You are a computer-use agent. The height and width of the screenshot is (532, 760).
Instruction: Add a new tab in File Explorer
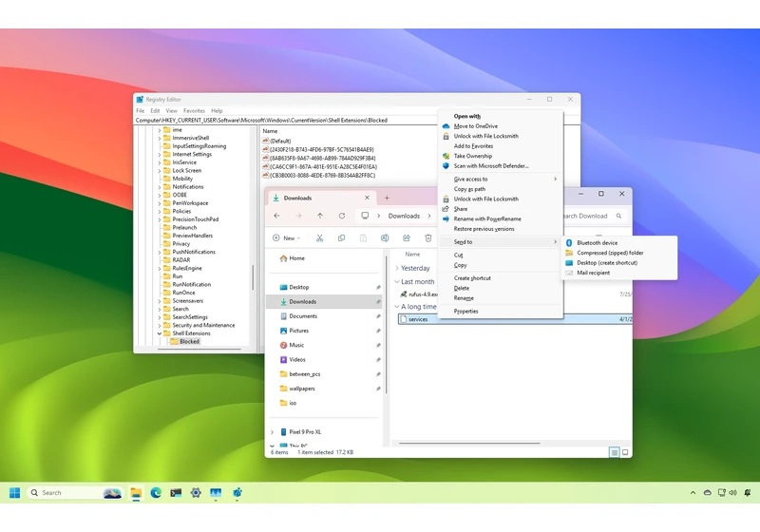pos(387,198)
